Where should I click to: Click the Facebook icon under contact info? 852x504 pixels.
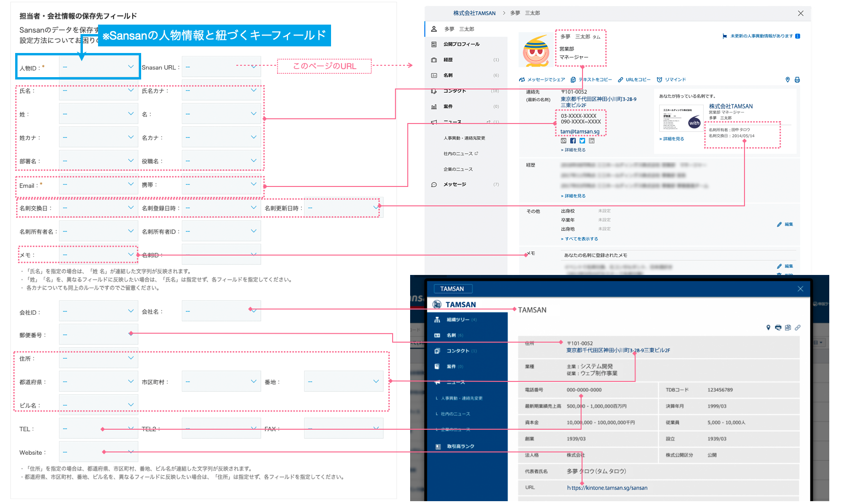(x=573, y=141)
